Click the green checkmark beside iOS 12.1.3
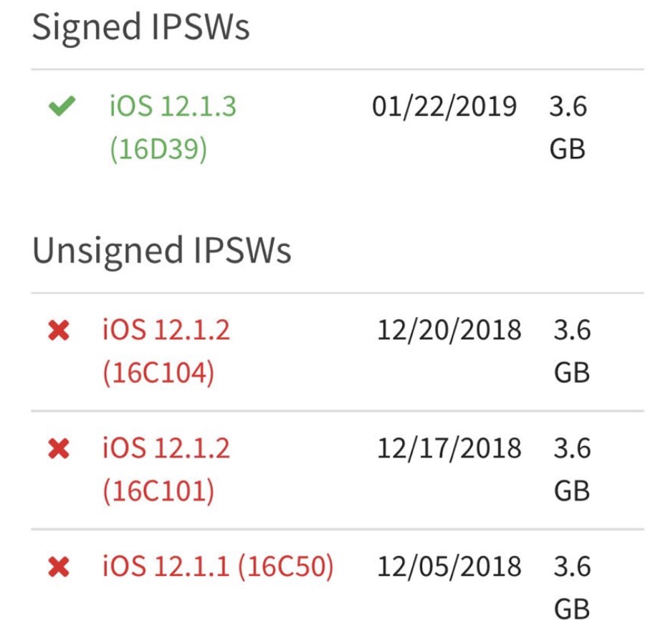Viewport: 663px width, 644px height. coord(62,108)
